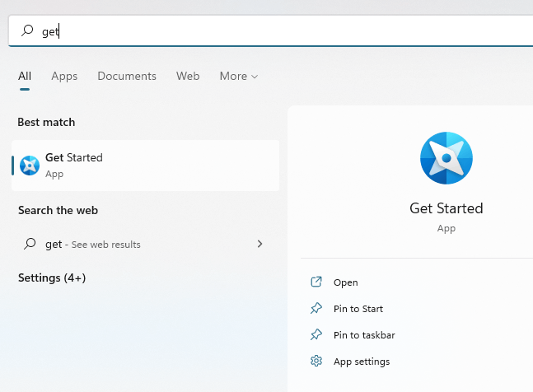Click the Pin to taskbar pin icon
The width and height of the screenshot is (533, 392).
pos(316,335)
